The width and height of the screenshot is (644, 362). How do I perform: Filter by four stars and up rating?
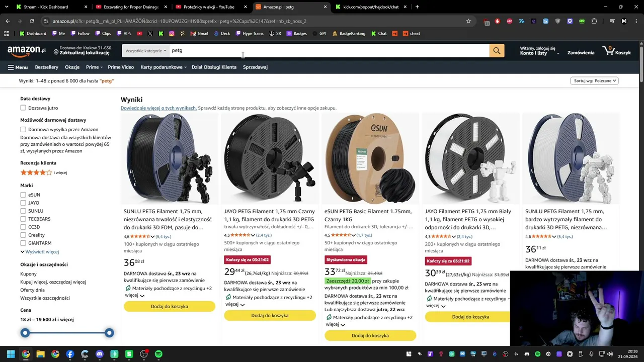[44, 172]
